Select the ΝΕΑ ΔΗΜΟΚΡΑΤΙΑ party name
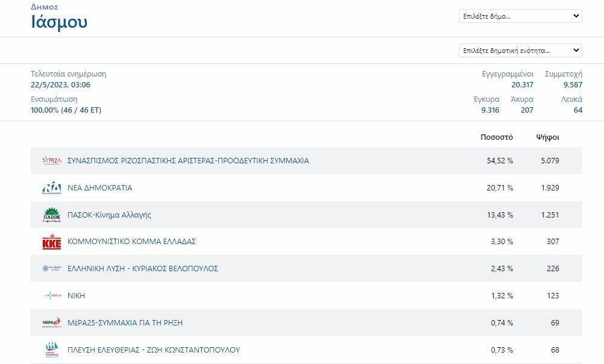604x364 pixels. click(x=100, y=187)
